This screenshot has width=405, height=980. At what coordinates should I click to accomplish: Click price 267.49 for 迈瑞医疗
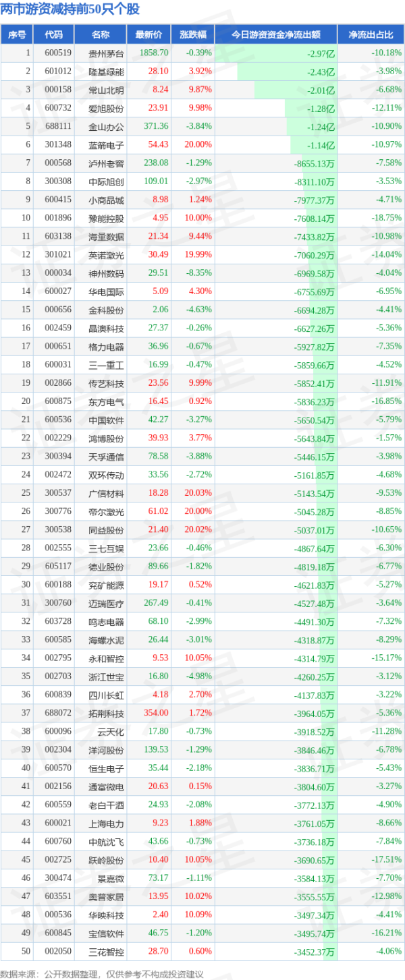[x=156, y=602]
